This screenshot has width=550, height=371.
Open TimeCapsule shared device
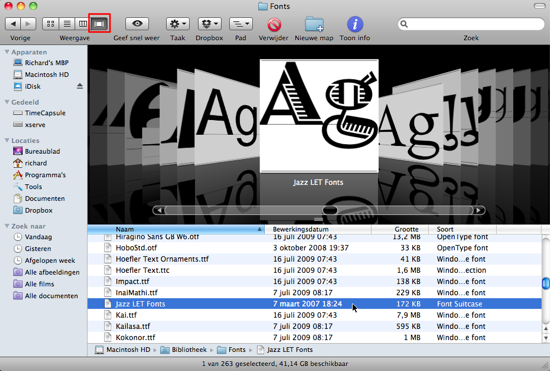[39, 113]
